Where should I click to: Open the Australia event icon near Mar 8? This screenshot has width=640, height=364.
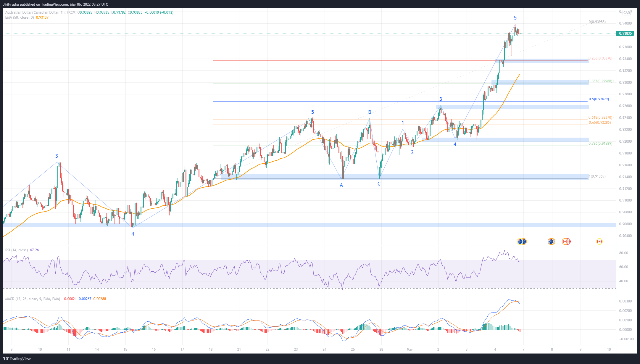pos(551,241)
